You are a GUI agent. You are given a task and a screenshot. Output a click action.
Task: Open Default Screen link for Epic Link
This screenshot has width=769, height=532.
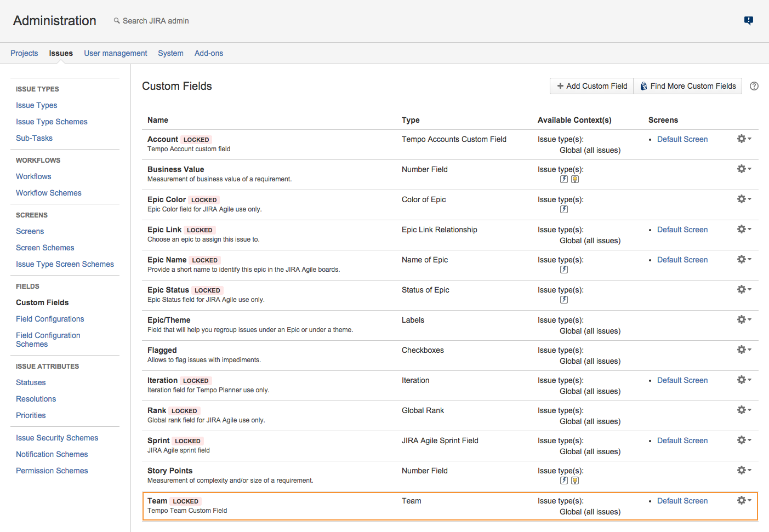[682, 229]
